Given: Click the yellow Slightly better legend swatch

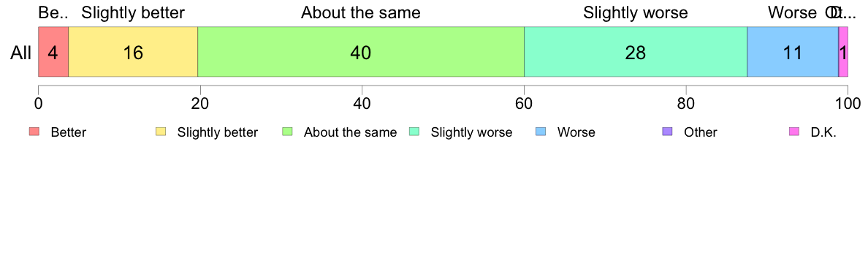Looking at the screenshot, I should click(161, 132).
